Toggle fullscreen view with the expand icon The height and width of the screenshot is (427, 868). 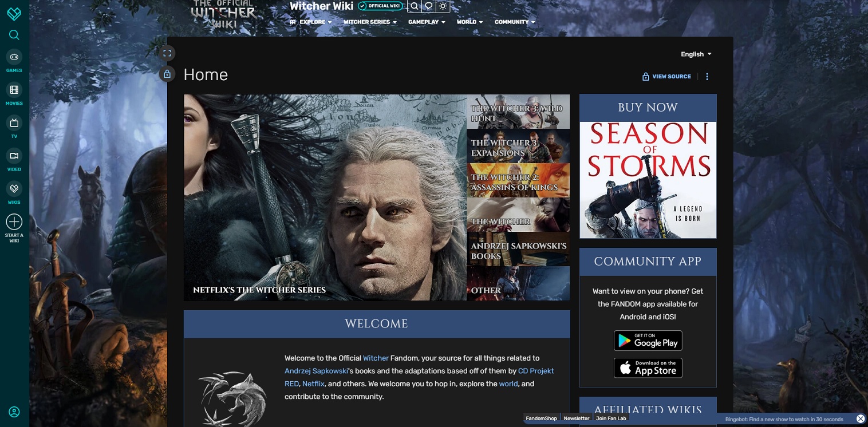[167, 53]
